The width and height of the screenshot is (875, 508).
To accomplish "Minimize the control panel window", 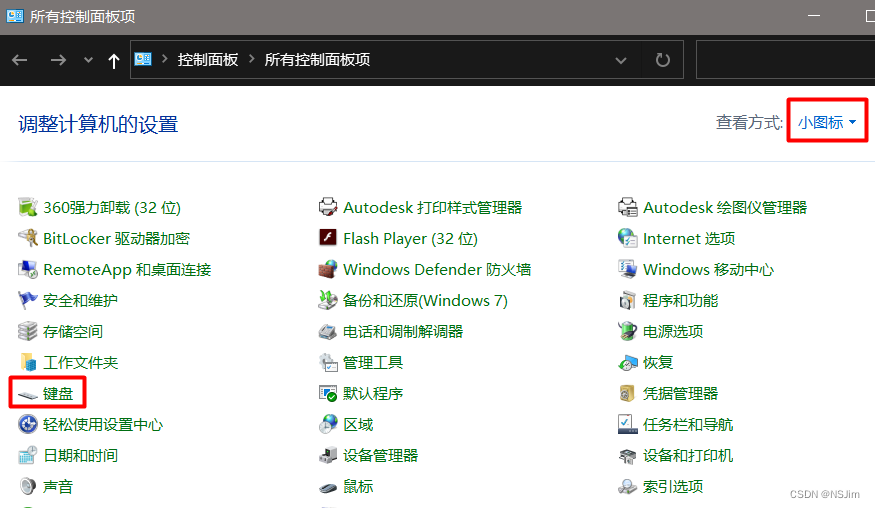I will click(x=814, y=16).
